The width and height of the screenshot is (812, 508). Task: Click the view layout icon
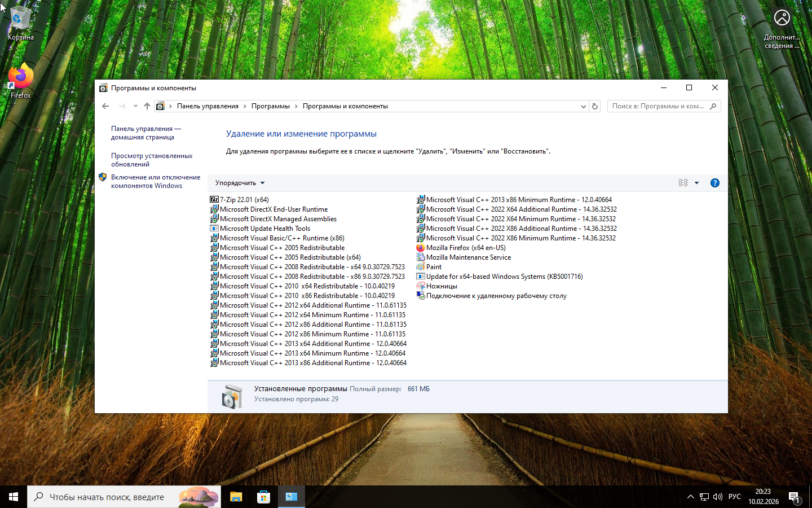(683, 183)
